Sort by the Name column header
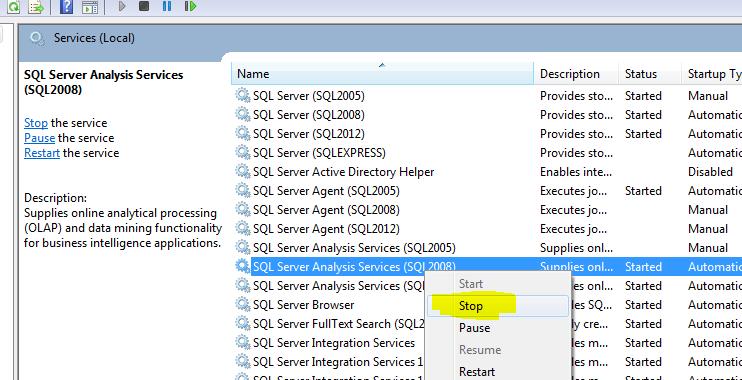742x380 pixels. [382, 74]
